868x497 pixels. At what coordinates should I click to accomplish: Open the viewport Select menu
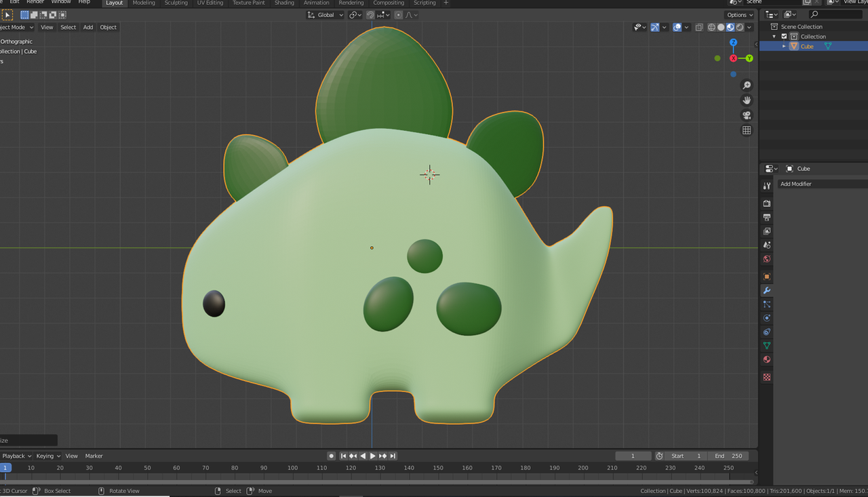(x=68, y=27)
